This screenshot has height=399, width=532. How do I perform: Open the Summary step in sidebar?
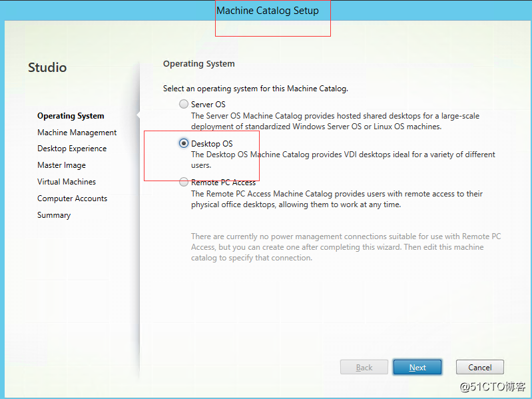[54, 215]
